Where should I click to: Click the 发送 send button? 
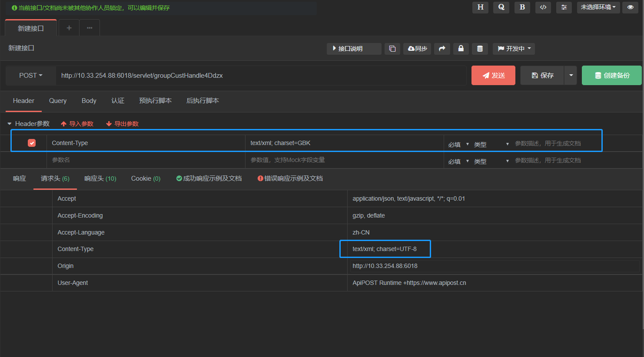[x=493, y=76]
